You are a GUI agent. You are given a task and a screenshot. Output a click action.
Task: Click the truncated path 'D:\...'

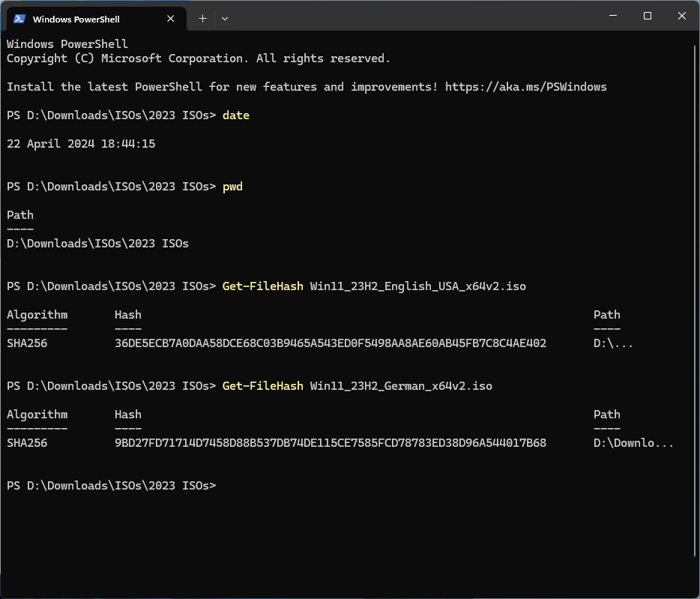(x=613, y=343)
